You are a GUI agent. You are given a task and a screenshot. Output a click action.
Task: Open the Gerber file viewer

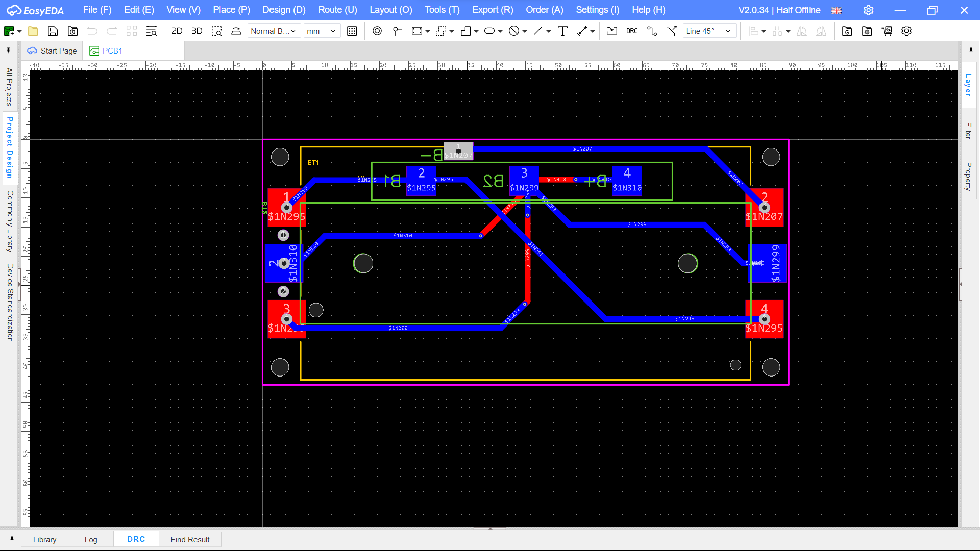coord(847,31)
